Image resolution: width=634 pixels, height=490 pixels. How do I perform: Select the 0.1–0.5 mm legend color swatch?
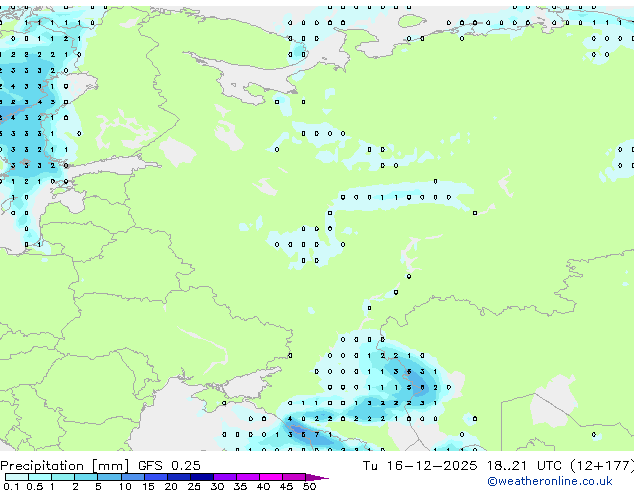pyautogui.click(x=17, y=477)
